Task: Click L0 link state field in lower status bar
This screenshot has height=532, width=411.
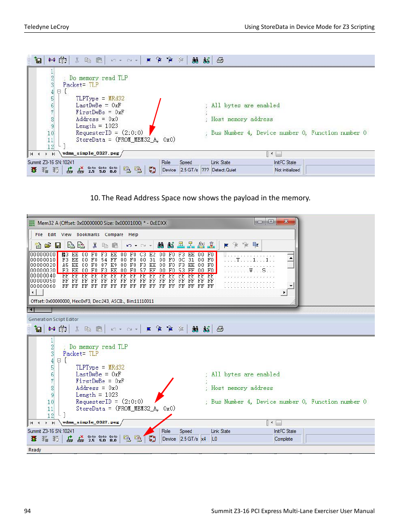Action: (241, 439)
